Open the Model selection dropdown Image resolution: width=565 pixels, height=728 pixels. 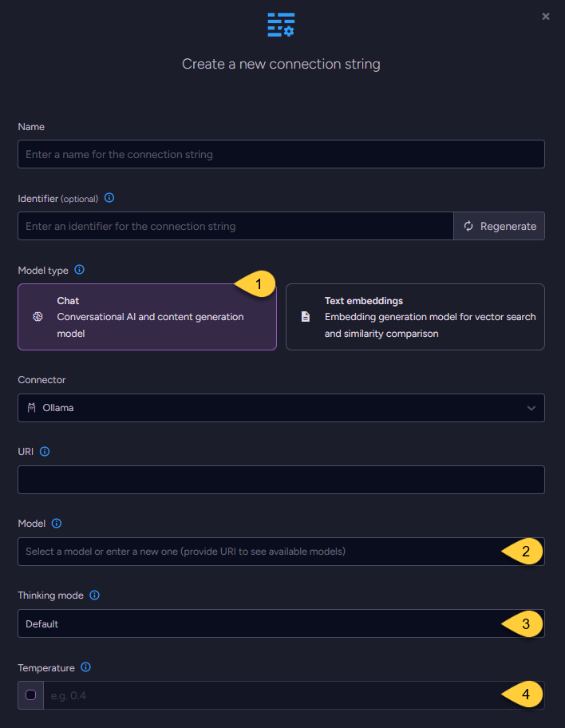281,551
